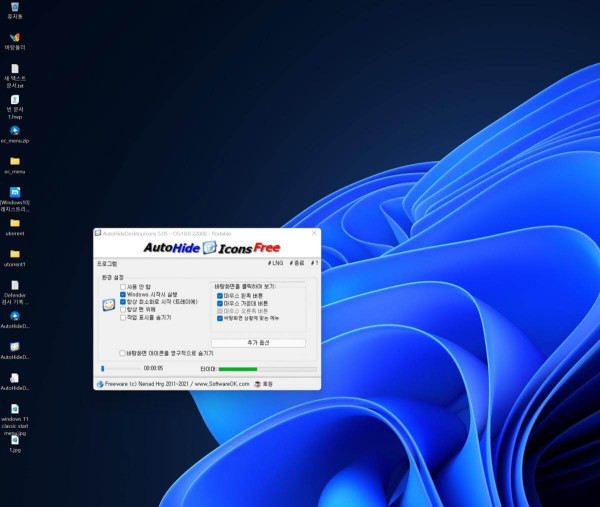
Task: Open the 프로그램 menu
Action: click(107, 264)
